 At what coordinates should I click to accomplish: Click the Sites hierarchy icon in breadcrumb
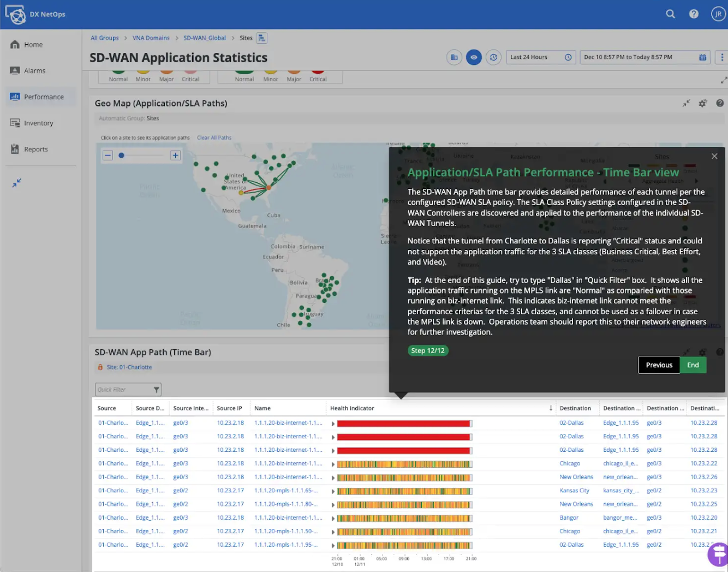(x=262, y=38)
